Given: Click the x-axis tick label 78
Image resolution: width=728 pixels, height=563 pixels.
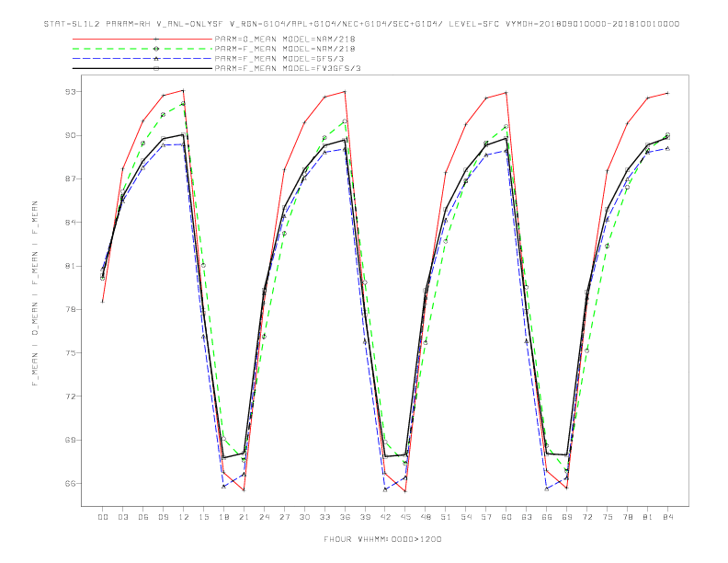Looking at the screenshot, I should tap(628, 517).
